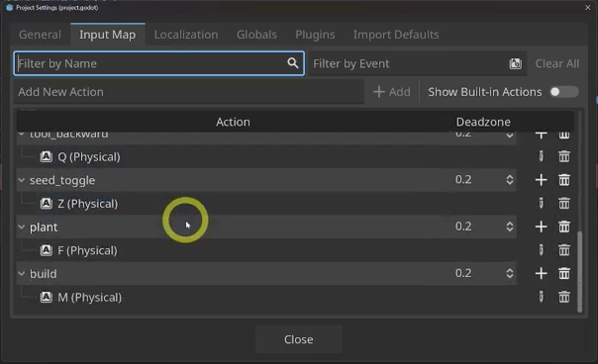This screenshot has height=364, width=598.
Task: Click the Clear All button
Action: click(556, 63)
